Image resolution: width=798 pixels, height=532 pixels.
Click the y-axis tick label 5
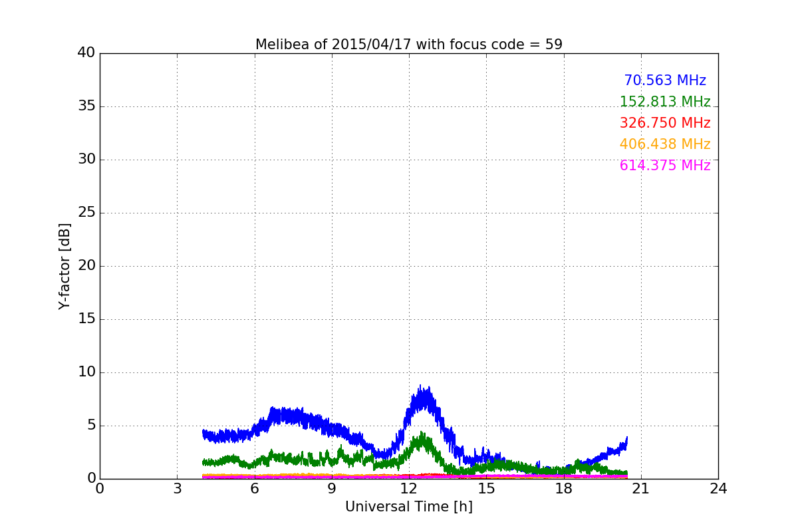(91, 425)
